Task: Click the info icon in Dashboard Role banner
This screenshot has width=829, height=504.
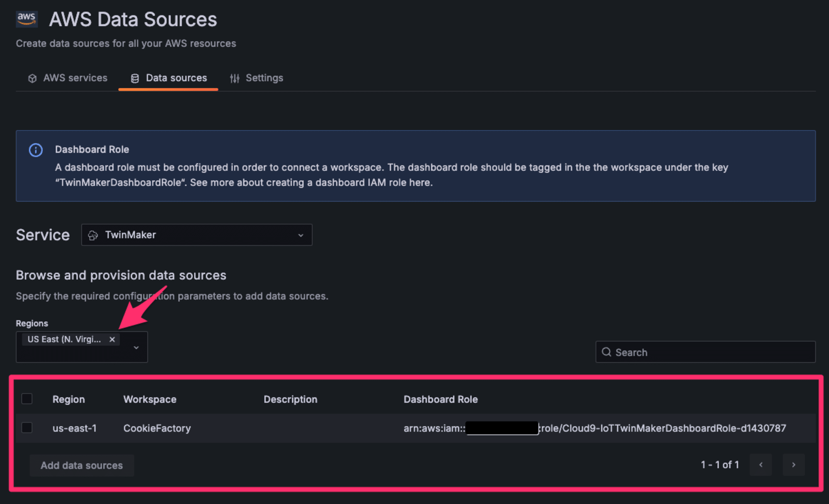Action: coord(36,150)
